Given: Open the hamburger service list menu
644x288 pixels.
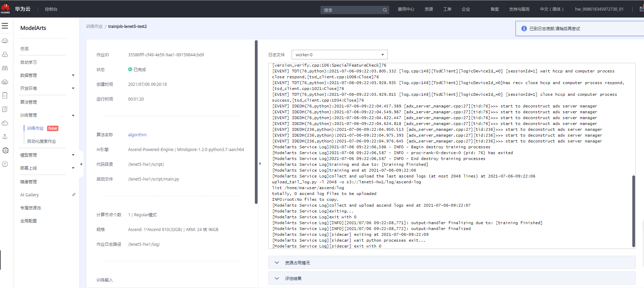Looking at the screenshot, I should click(5, 26).
